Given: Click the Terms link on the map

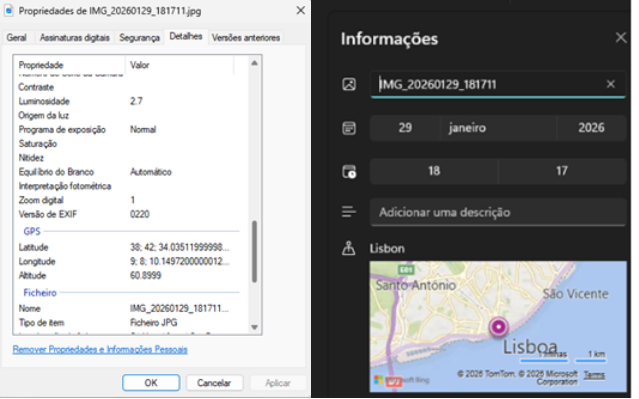Looking at the screenshot, I should pos(594,375).
